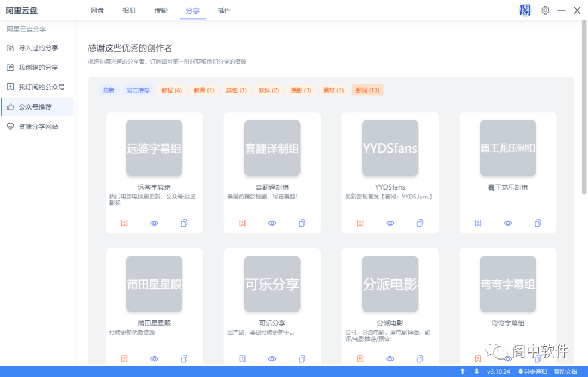Screen dimensions: 588x377
Task: Click vertical scrollbar on right
Action: pos(584,107)
